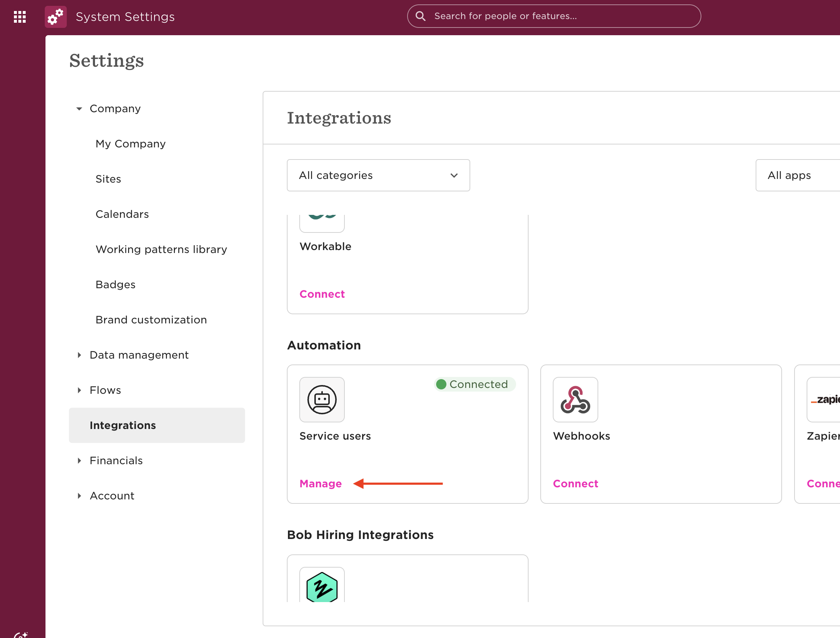Screen dimensions: 840x638
Task: Click Connect on the Webhooks card
Action: pyautogui.click(x=575, y=483)
